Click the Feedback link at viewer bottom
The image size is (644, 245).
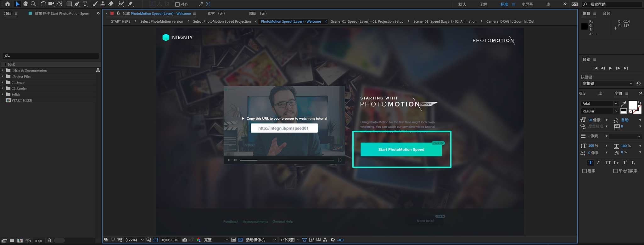coord(231,222)
